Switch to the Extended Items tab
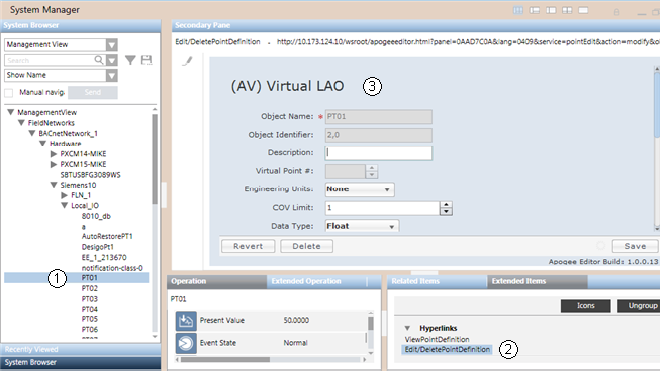This screenshot has width=660, height=379. point(519,281)
